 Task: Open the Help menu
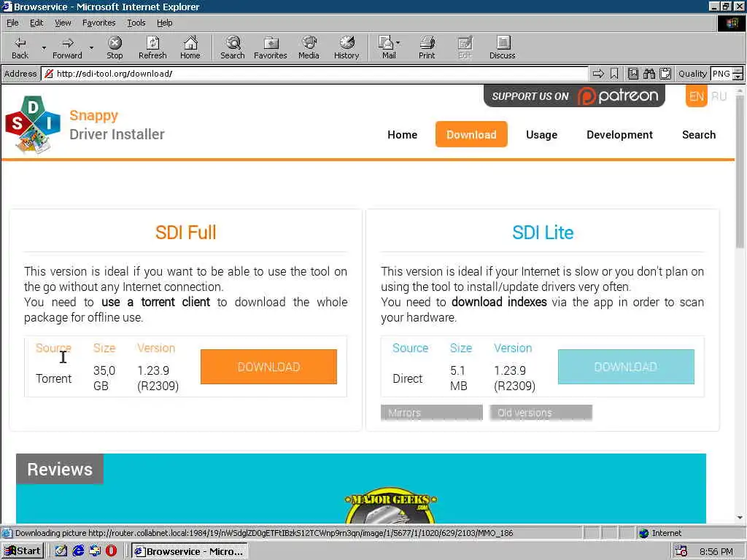pyautogui.click(x=164, y=23)
